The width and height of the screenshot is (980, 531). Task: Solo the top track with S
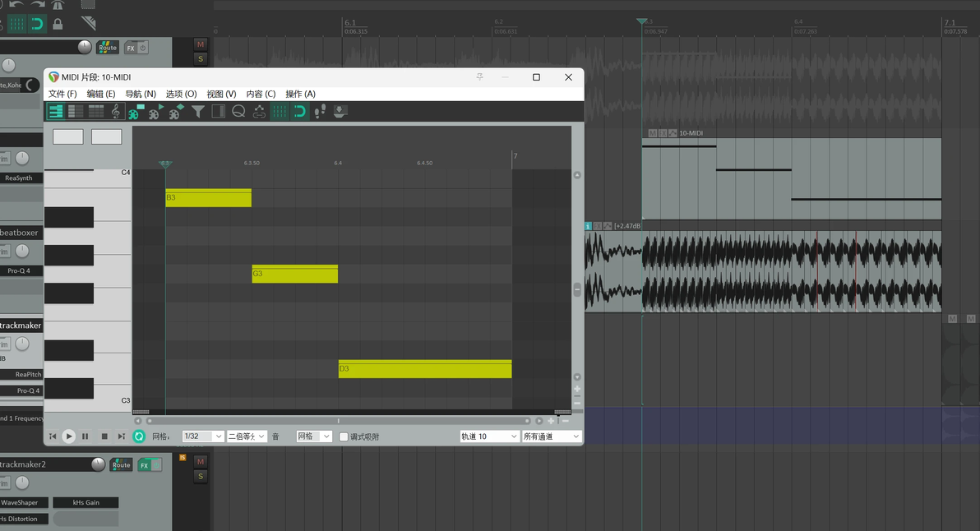click(x=200, y=58)
